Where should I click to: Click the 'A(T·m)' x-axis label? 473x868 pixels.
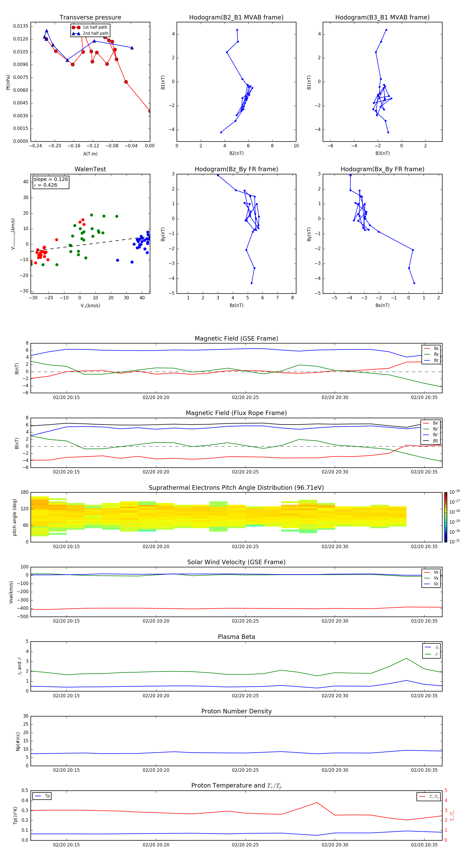(x=90, y=154)
